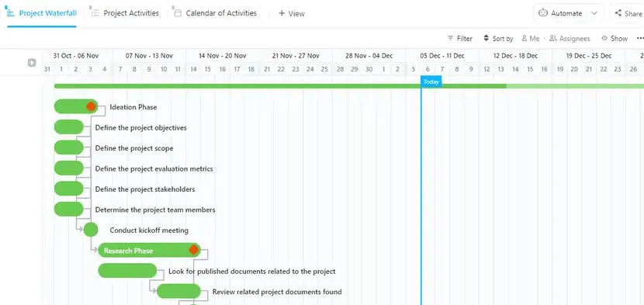Open the Assignees filter
Image resolution: width=644 pixels, height=305 pixels.
[x=570, y=38]
